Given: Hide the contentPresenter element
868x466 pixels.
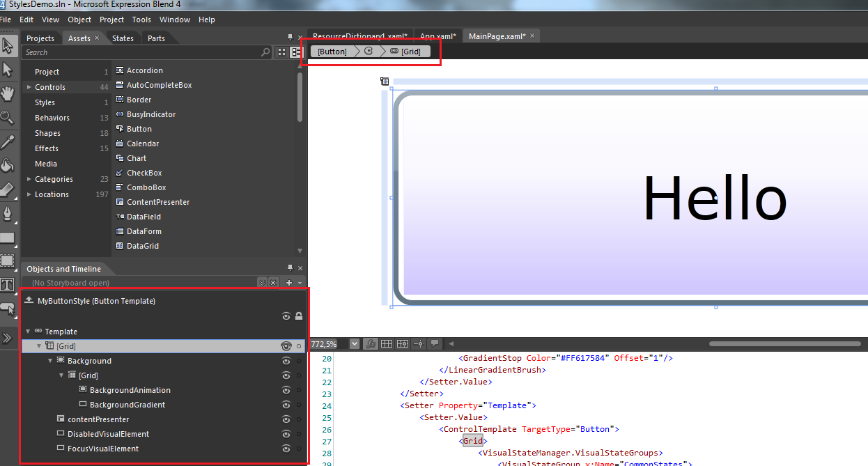Looking at the screenshot, I should pyautogui.click(x=286, y=419).
